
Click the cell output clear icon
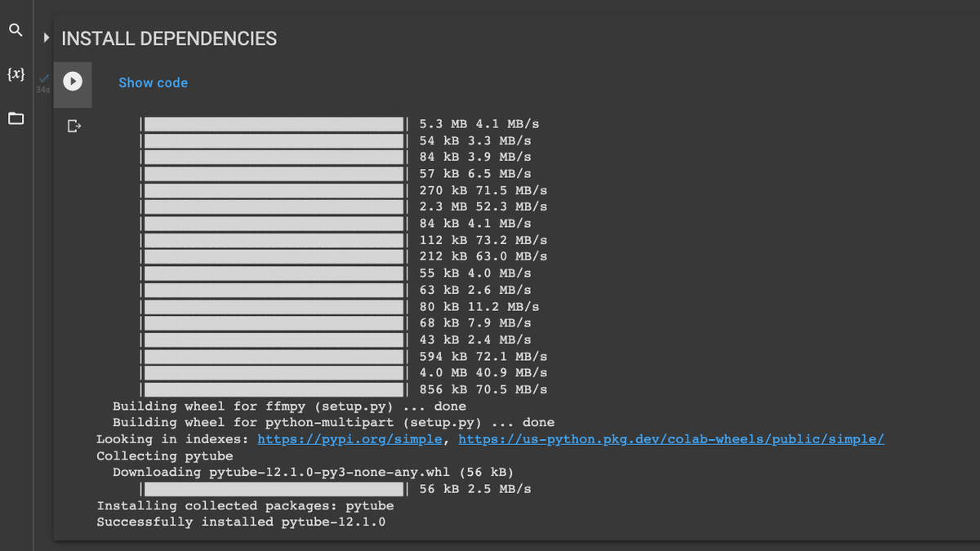(x=74, y=126)
